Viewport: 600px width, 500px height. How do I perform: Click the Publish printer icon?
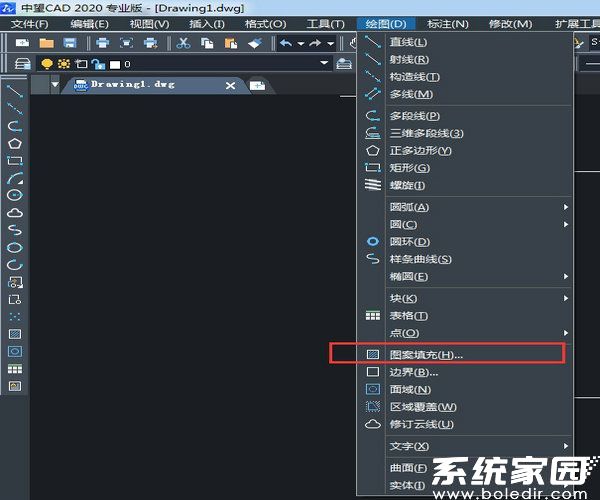tap(150, 43)
